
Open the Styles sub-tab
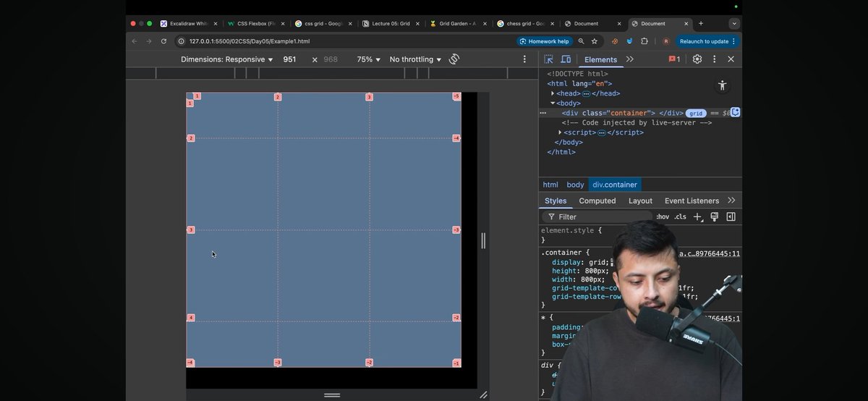(556, 200)
